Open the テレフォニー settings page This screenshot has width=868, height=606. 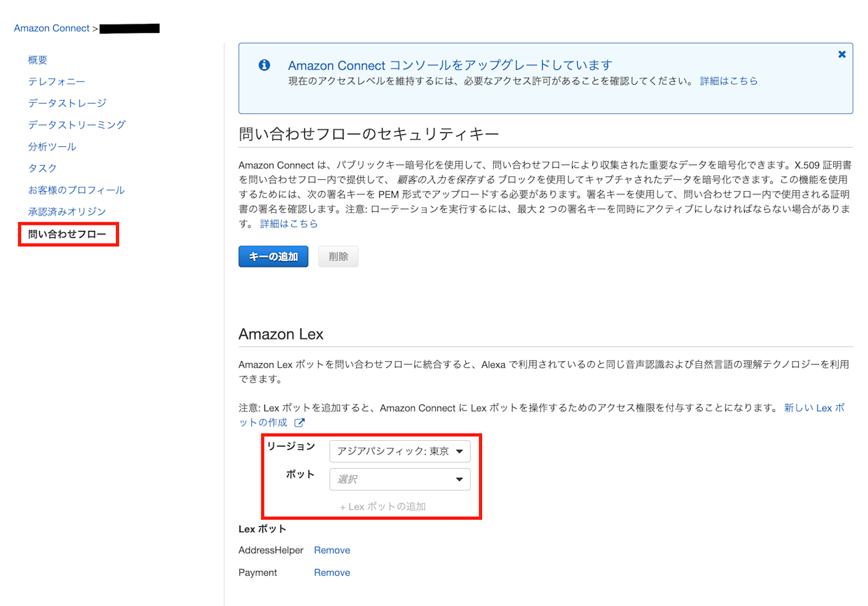(56, 81)
